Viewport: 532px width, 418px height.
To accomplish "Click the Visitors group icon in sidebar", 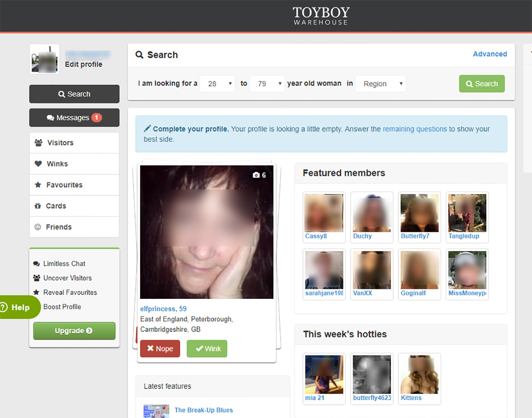I will (x=38, y=143).
